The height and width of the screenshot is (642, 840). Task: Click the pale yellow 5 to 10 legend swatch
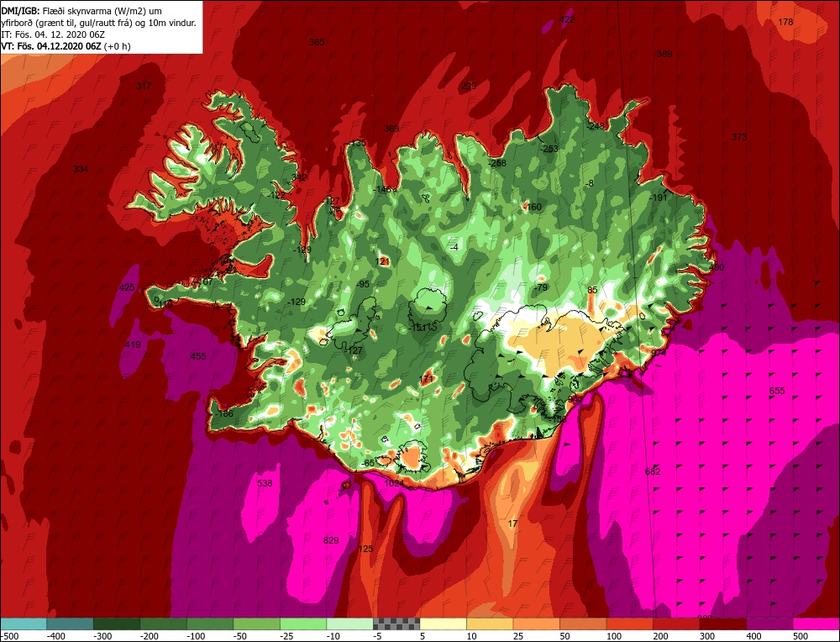coord(443,624)
